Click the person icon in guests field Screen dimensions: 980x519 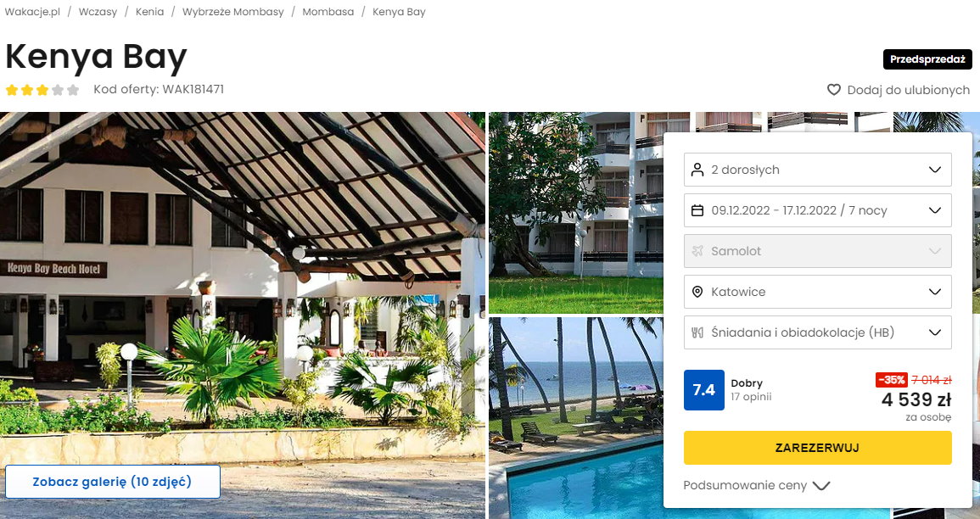point(697,170)
